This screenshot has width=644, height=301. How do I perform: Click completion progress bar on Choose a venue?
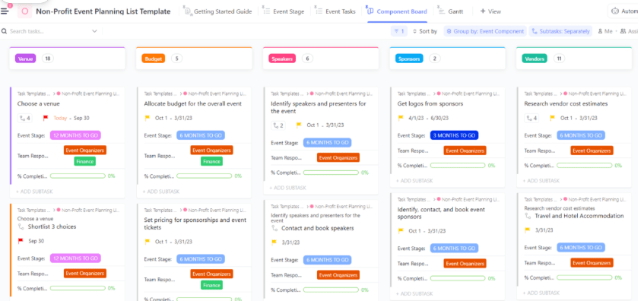(x=78, y=176)
